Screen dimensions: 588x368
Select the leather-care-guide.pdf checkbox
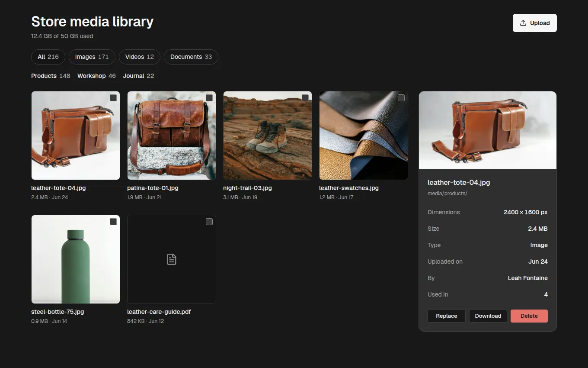point(209,222)
